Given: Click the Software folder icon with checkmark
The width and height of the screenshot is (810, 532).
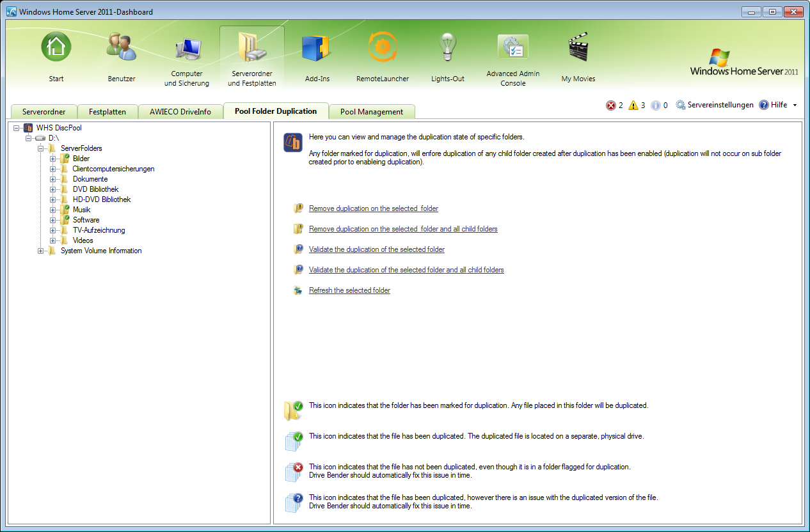Looking at the screenshot, I should (65, 220).
